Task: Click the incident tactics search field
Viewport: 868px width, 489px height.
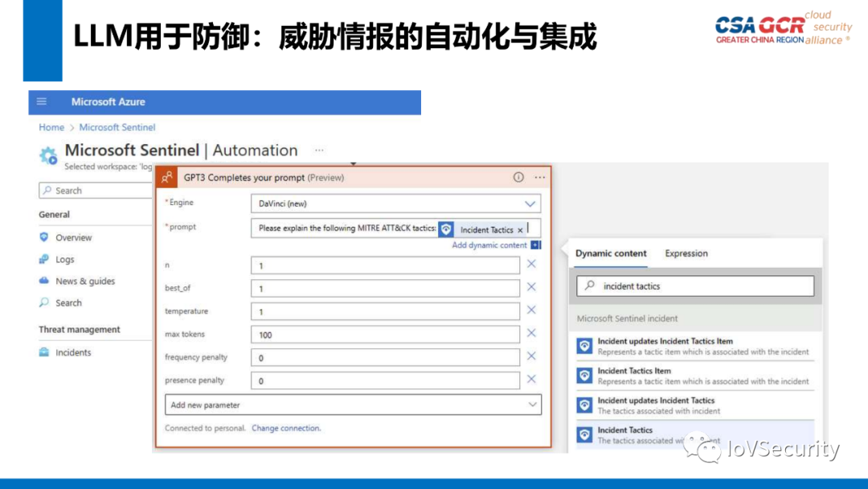Action: pyautogui.click(x=695, y=286)
